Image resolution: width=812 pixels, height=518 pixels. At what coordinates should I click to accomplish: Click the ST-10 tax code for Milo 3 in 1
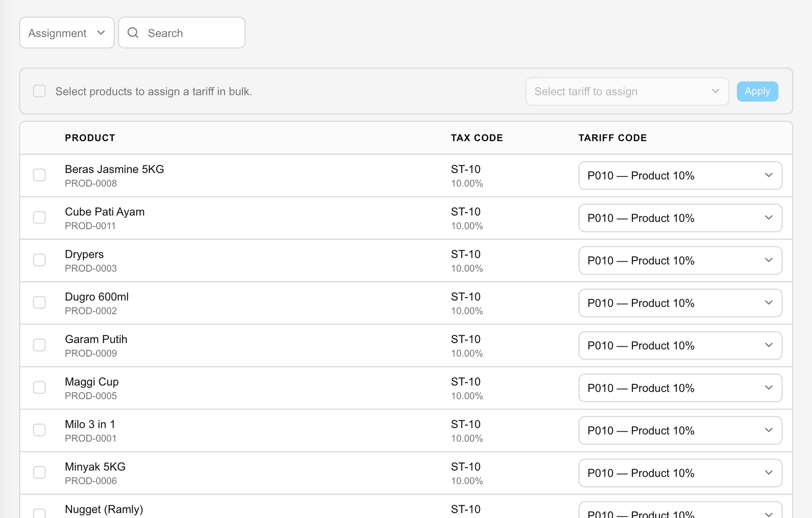point(466,424)
